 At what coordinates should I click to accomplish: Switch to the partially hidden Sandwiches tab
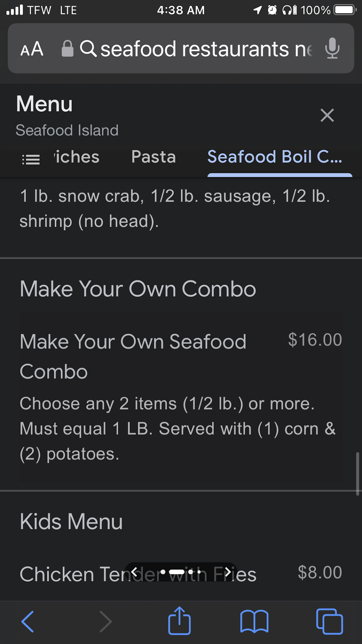point(77,157)
